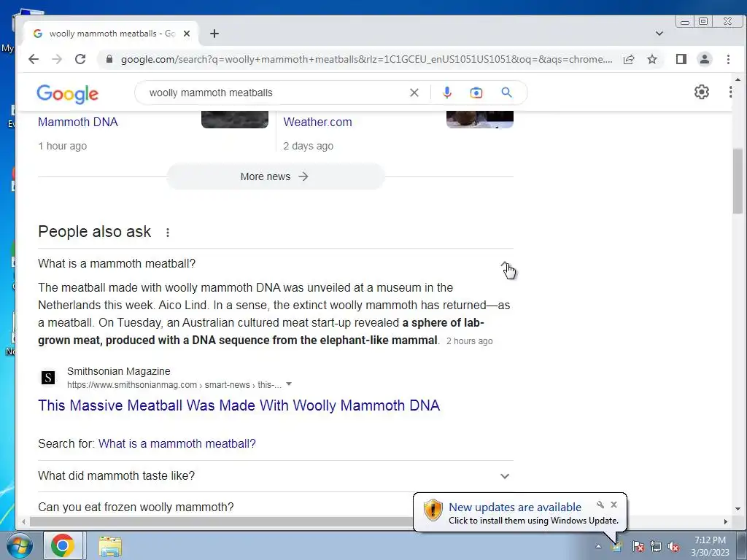This screenshot has width=747, height=560.
Task: Click horizontal scroll left arrow
Action: coord(23,521)
